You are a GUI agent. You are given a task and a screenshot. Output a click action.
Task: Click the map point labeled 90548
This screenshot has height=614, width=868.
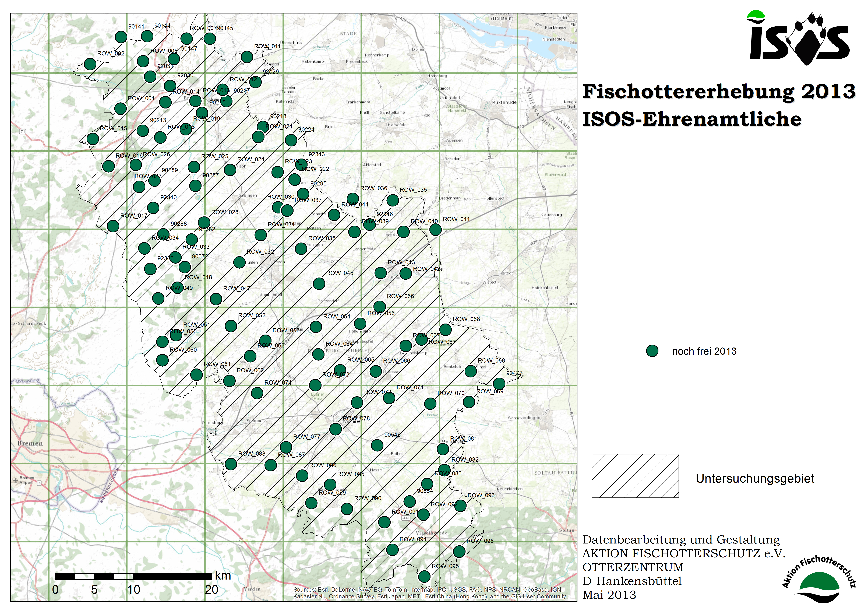pos(377,445)
